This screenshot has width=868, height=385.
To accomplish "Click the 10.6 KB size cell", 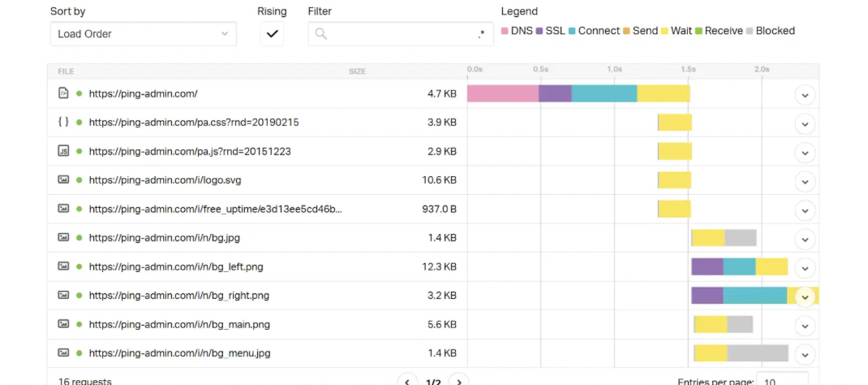I will 439,180.
